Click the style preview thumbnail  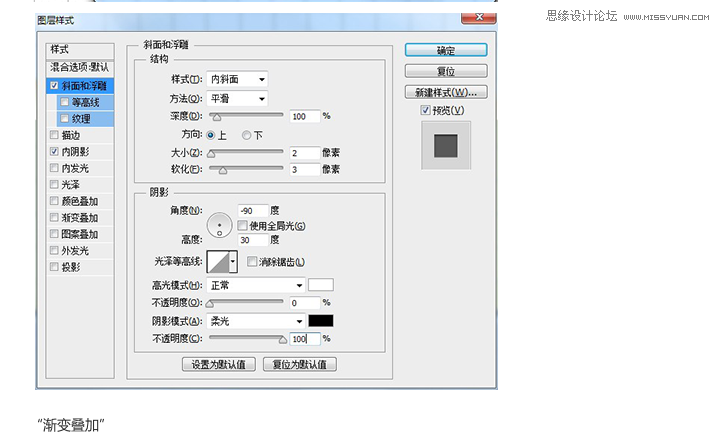(446, 146)
